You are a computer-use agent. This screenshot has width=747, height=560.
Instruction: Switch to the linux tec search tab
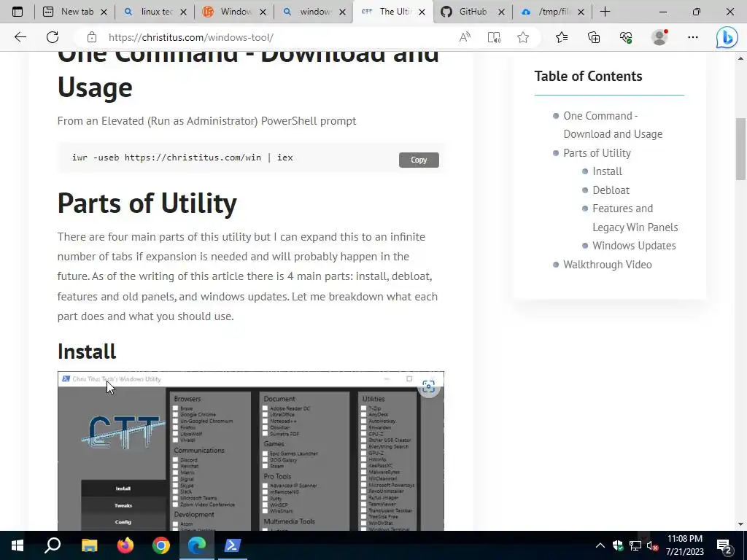(156, 12)
